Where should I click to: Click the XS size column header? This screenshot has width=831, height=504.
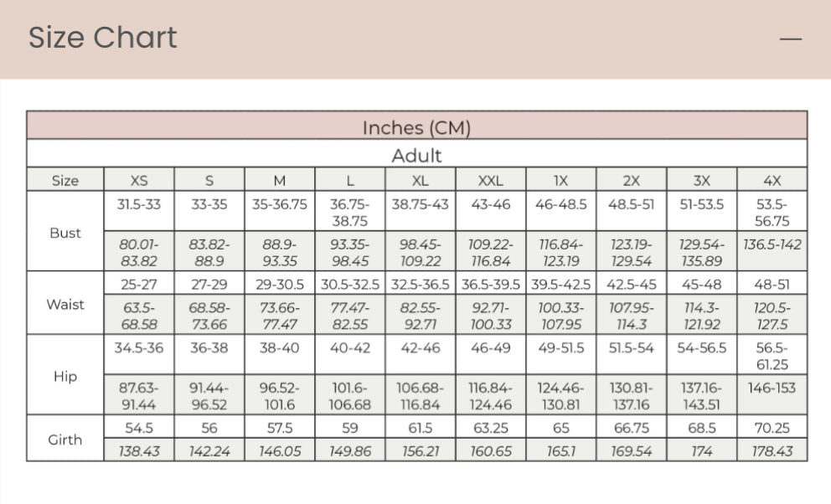139,181
